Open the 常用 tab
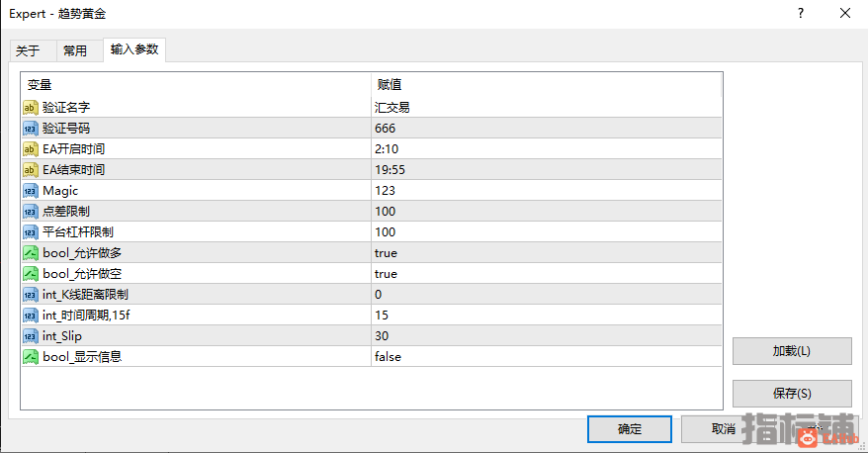 (x=75, y=51)
